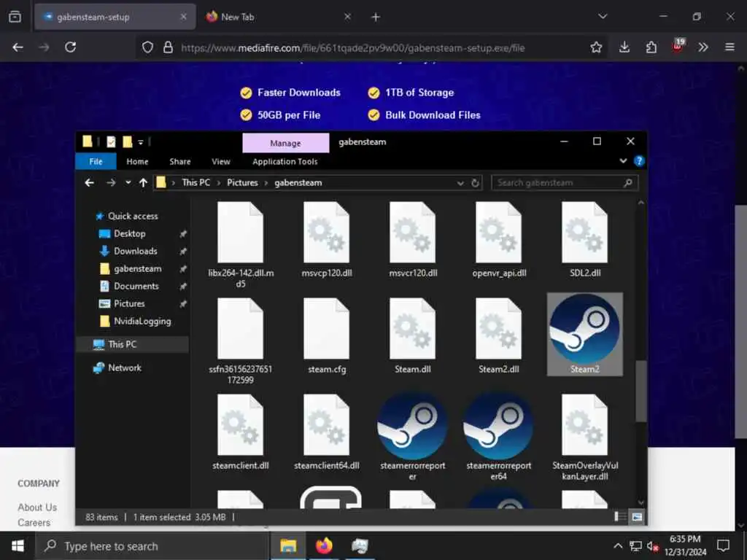
Task: Select the Steam2.dll file
Action: (x=498, y=335)
